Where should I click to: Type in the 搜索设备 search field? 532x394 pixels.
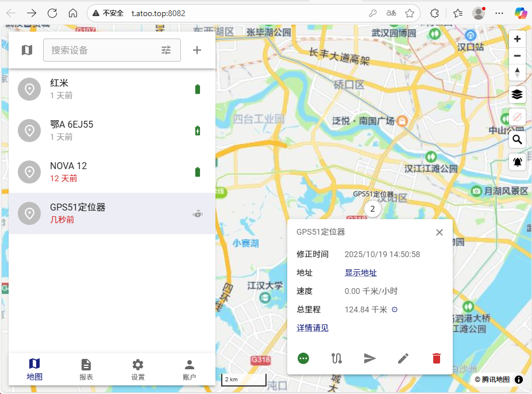(101, 50)
